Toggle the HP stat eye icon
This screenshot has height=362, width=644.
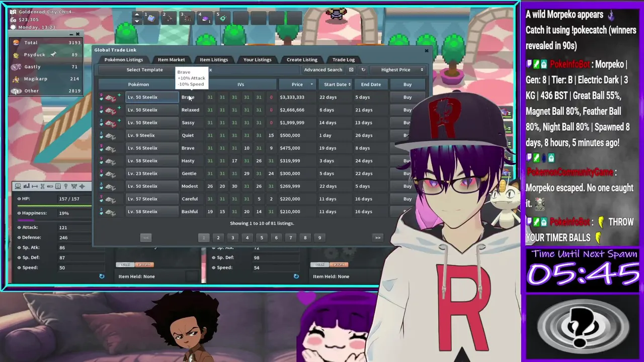[x=19, y=199]
